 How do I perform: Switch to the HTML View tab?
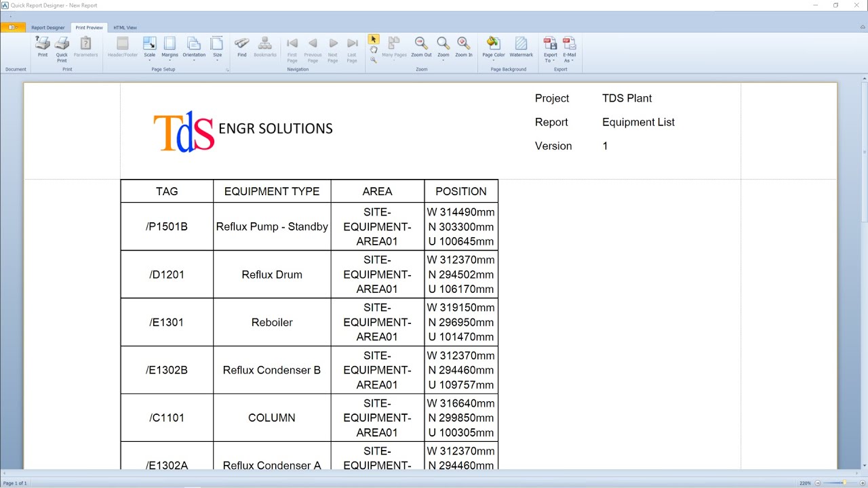(125, 28)
